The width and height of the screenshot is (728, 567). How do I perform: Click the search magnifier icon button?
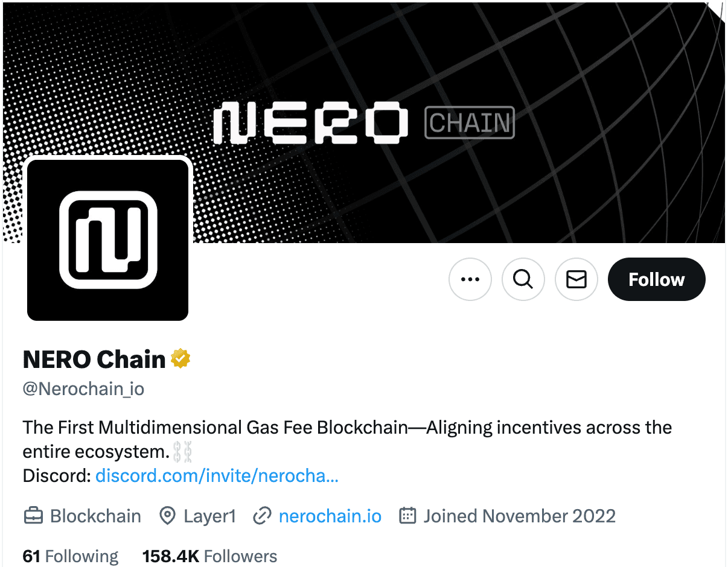click(x=523, y=279)
